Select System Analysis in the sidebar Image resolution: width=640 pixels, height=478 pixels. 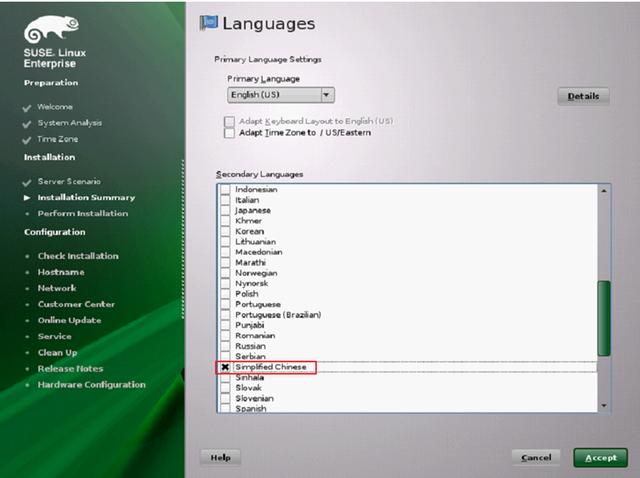pos(70,123)
